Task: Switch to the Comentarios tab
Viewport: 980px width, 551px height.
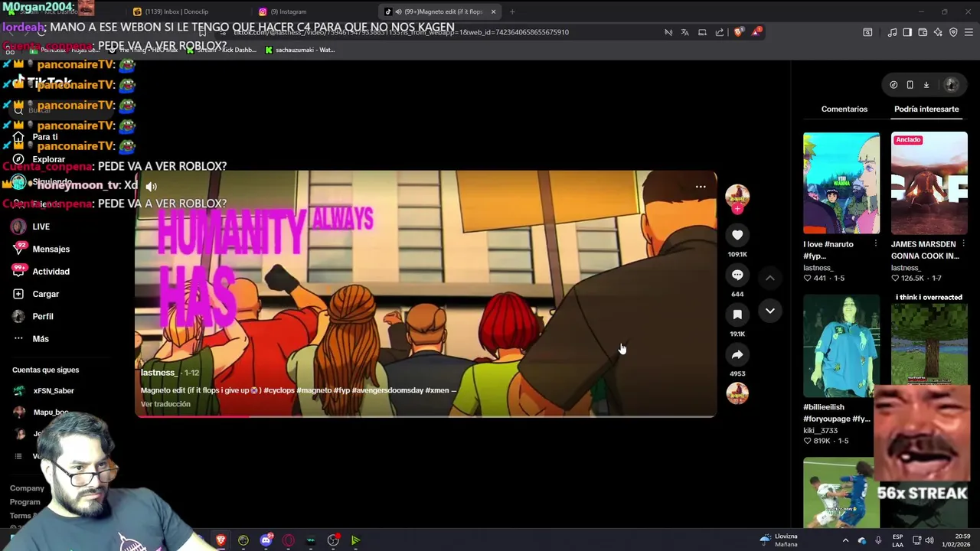Action: [844, 109]
